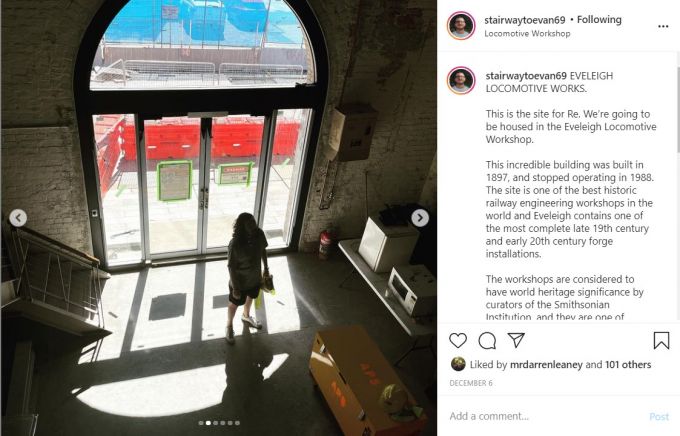Screen dimensions: 680x436
Task: Open the stairwaytoevan69 username in the caption
Action: (526, 75)
